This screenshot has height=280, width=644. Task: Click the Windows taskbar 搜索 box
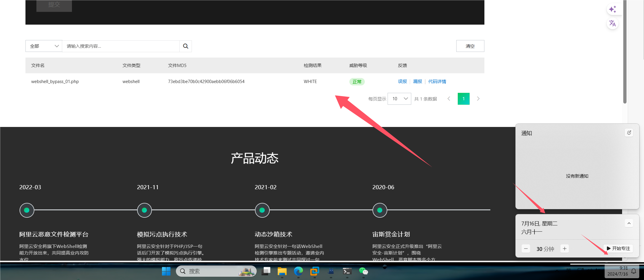pyautogui.click(x=216, y=271)
